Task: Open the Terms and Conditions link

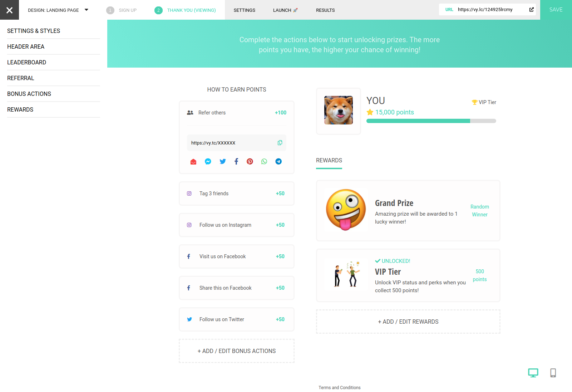Action: click(x=339, y=388)
